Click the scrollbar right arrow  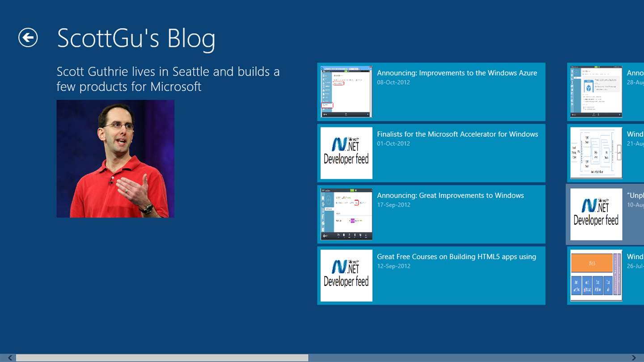point(634,358)
